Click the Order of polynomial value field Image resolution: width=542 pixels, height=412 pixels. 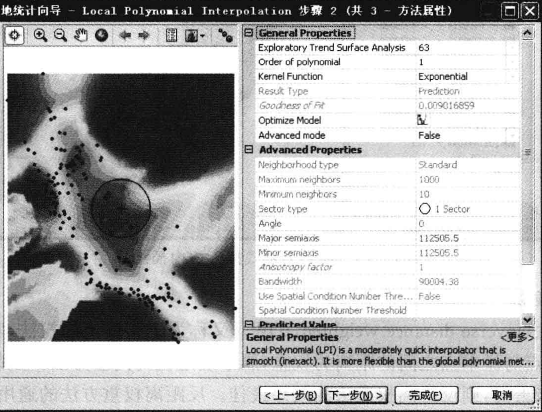pos(467,62)
